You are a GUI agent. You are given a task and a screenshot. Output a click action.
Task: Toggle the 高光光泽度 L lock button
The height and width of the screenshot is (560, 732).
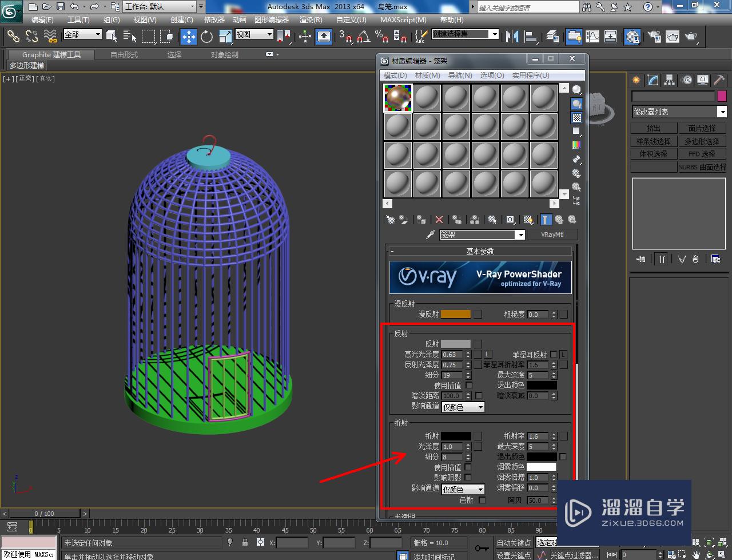click(488, 355)
